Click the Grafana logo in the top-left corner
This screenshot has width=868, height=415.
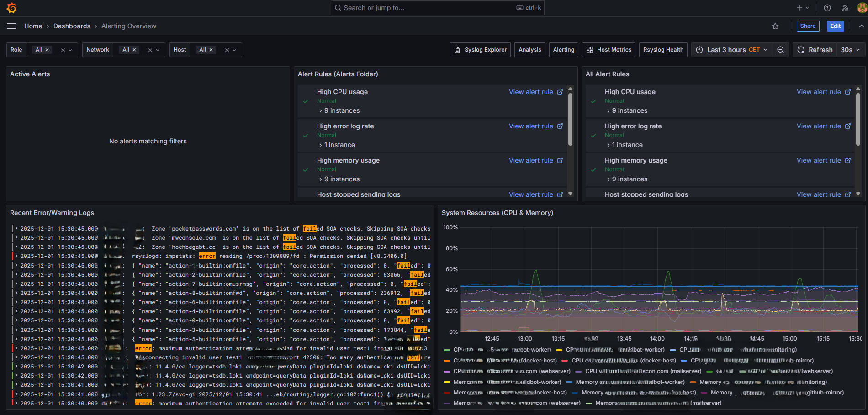(x=11, y=8)
